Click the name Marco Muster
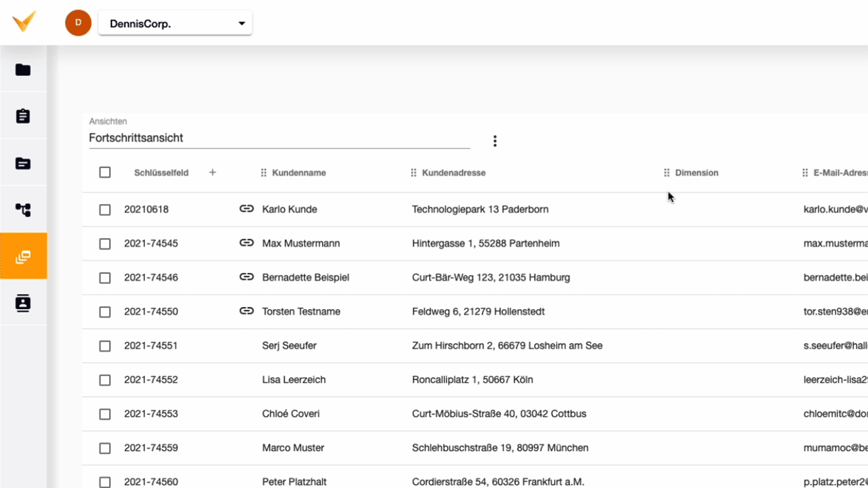This screenshot has height=488, width=868. [x=294, y=448]
